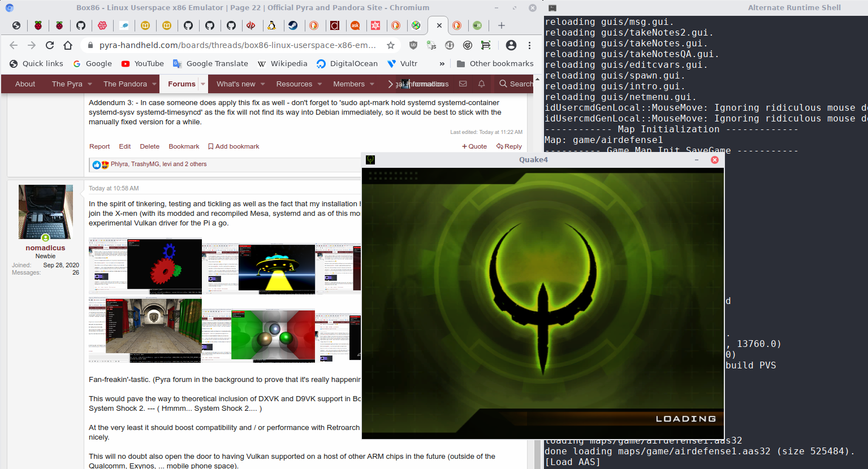Viewport: 868px width, 469px height.
Task: Click Add bookmark link on post
Action: [x=234, y=146]
